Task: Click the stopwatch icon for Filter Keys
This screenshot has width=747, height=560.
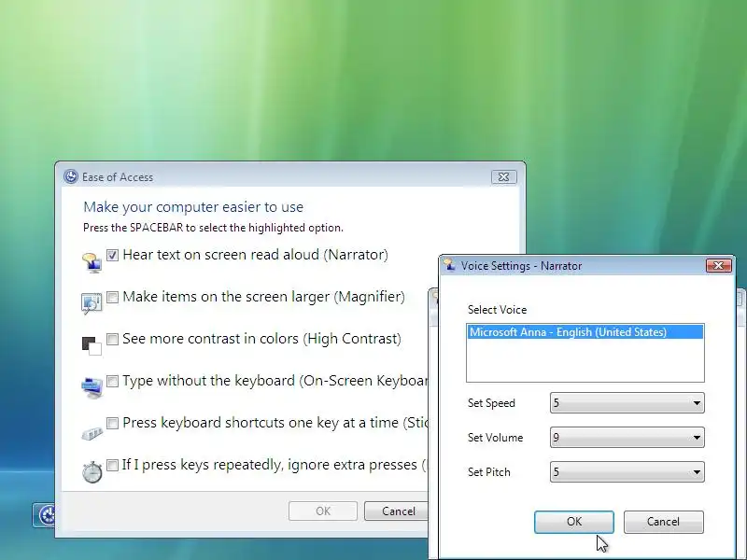Action: pos(92,471)
